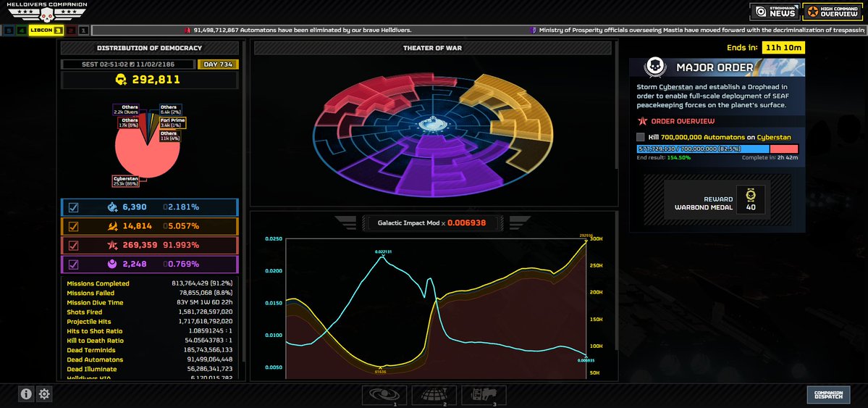This screenshot has width=868, height=408.
Task: Click Super Earth at the galaxy map center
Action: tap(434, 124)
